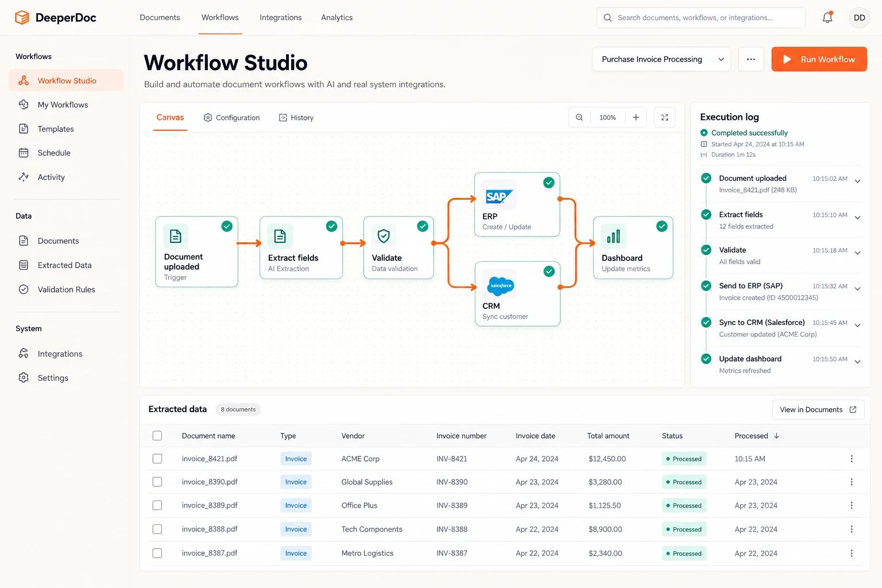Switch to the Configuration tab

click(x=231, y=118)
